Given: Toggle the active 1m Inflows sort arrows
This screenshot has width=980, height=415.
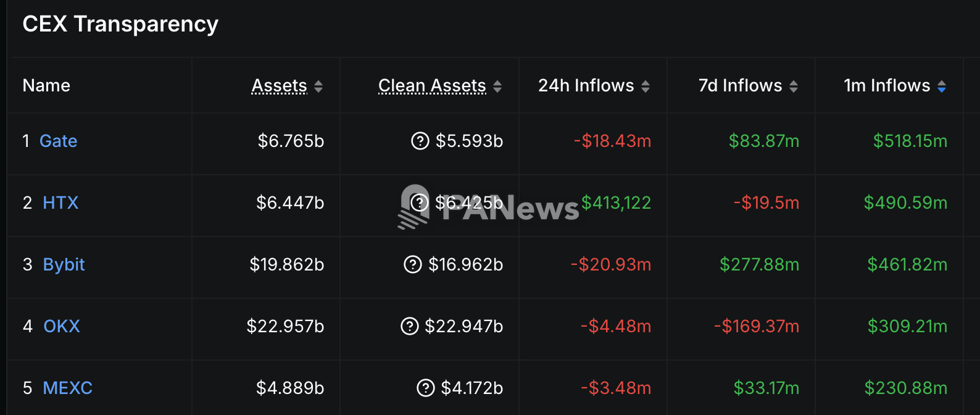Looking at the screenshot, I should click(x=942, y=86).
